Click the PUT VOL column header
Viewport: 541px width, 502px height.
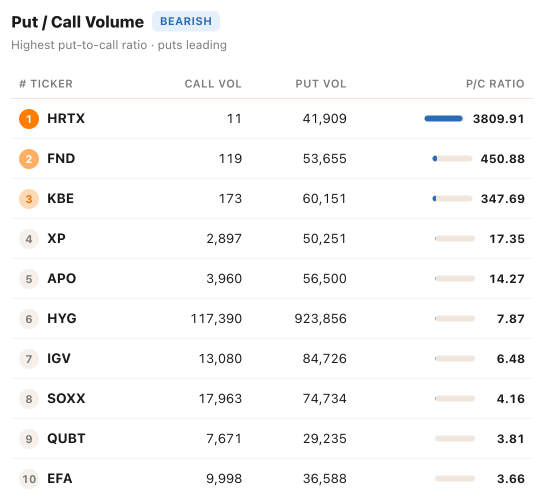pyautogui.click(x=321, y=84)
